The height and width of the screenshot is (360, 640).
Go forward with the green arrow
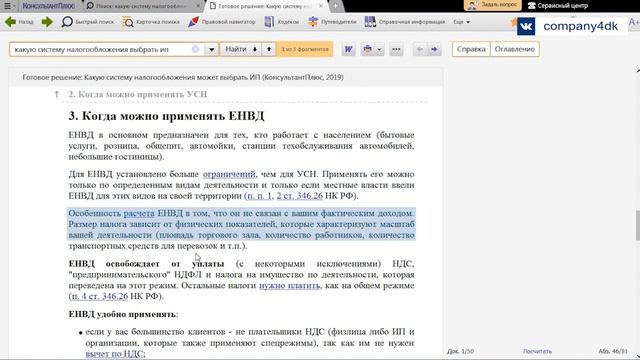47,22
